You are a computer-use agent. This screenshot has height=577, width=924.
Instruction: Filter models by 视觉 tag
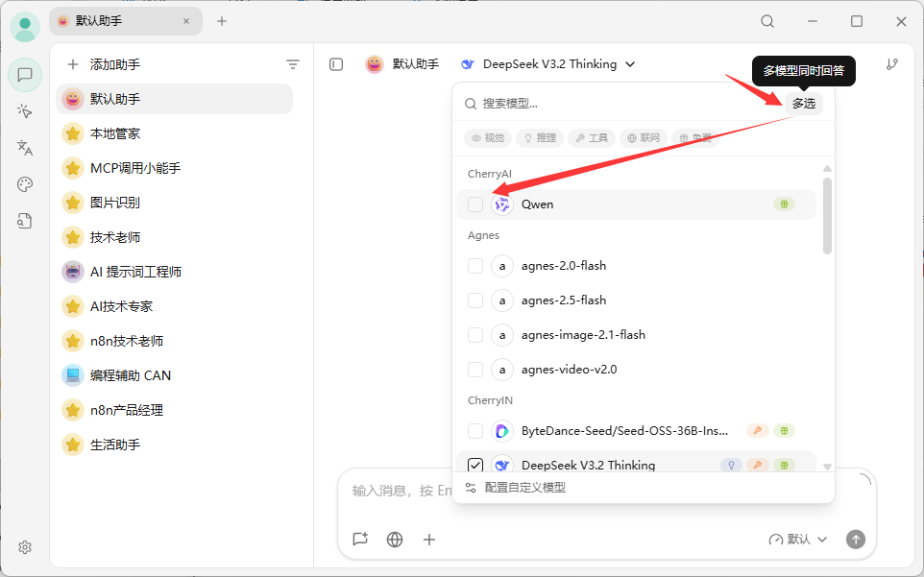488,138
